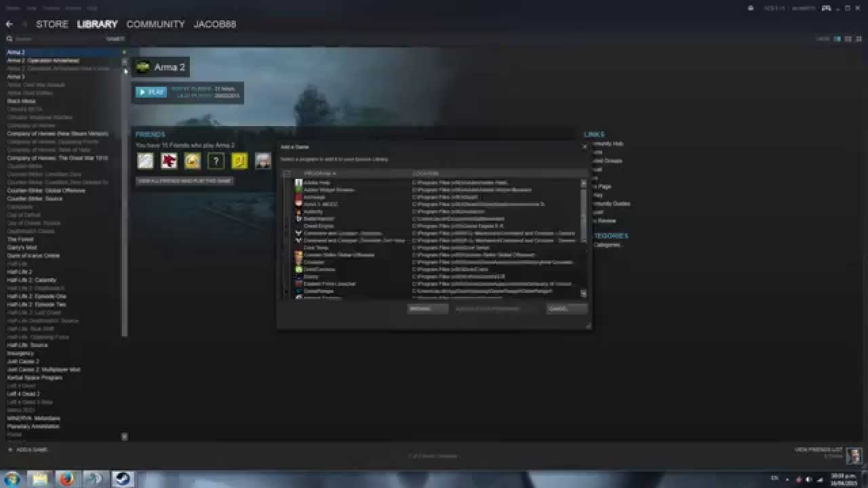
Task: Switch to the LIBRARY tab
Action: 97,24
